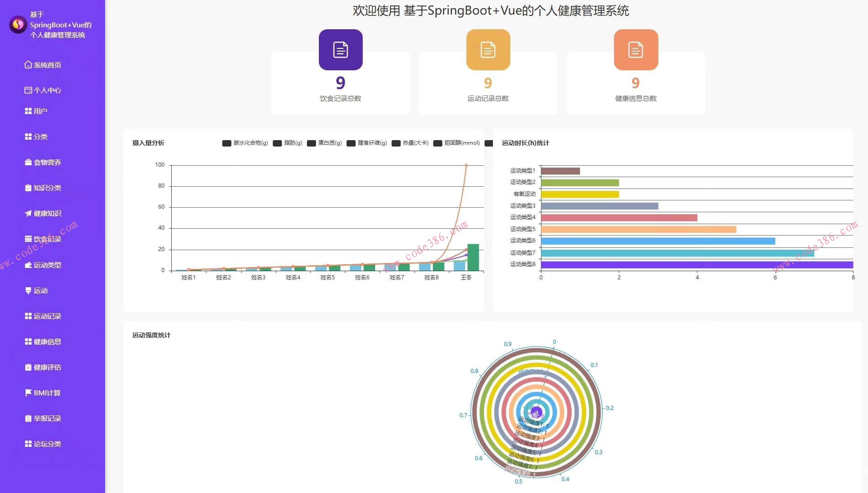This screenshot has height=493, width=868.
Task: Click the yellow document icon above 运动记录总数
Action: pyautogui.click(x=488, y=50)
